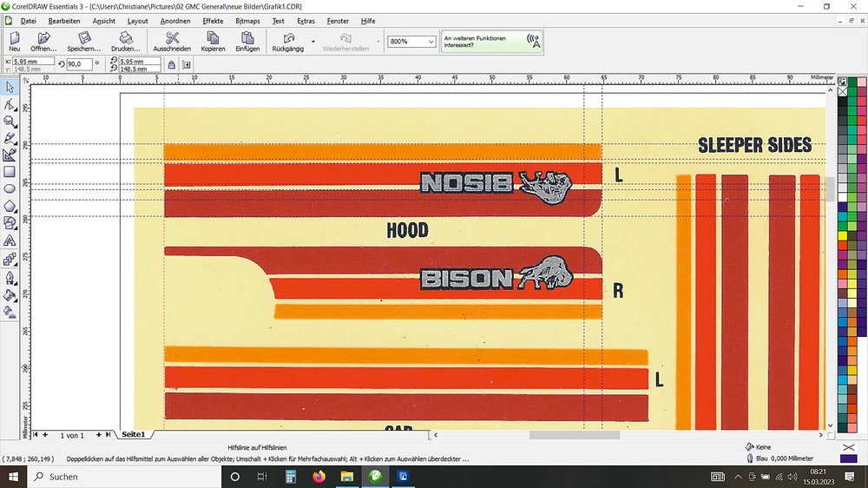Expand the Wiederherstellen redo history arrow
This screenshot has width=868, height=488.
click(x=378, y=42)
